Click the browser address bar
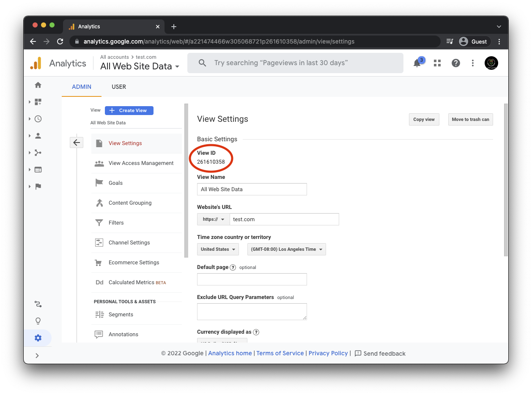This screenshot has width=532, height=395. pos(256,41)
